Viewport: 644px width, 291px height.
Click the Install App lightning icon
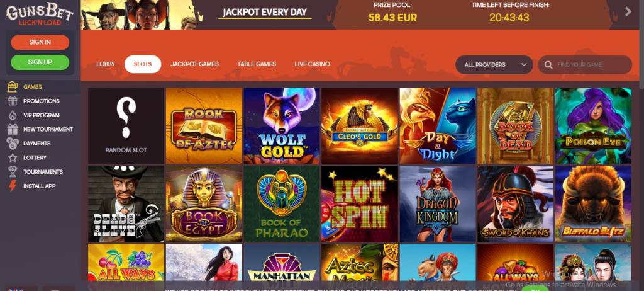click(x=13, y=186)
